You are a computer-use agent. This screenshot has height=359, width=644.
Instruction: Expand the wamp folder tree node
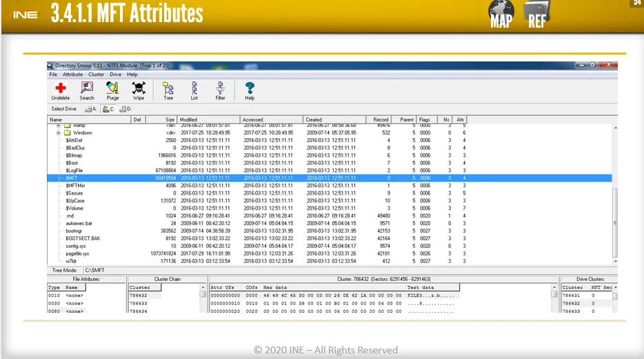(59, 126)
